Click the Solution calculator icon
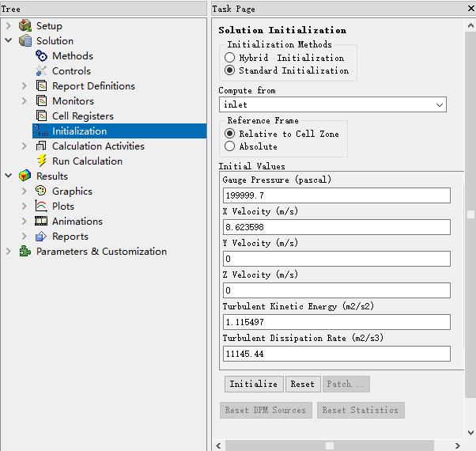The width and height of the screenshot is (476, 451). tap(25, 40)
